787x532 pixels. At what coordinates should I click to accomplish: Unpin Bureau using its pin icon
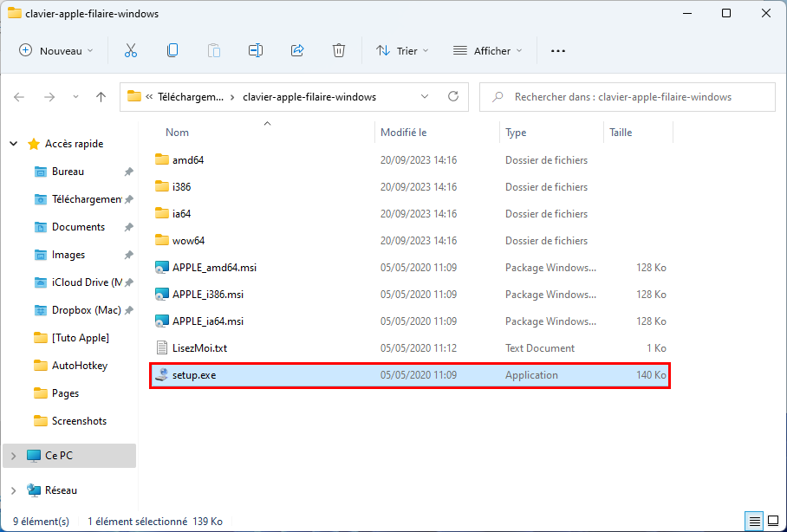point(128,172)
